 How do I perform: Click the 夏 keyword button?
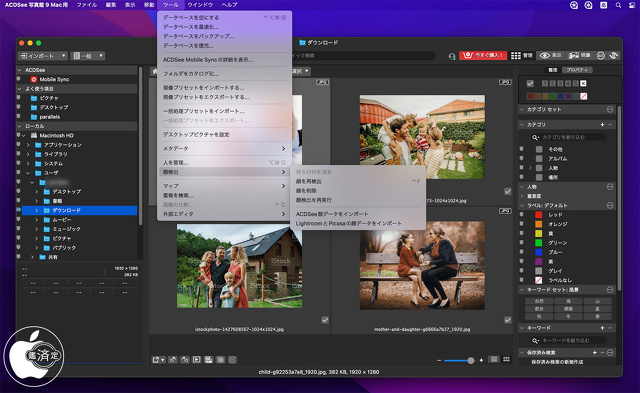coord(597,309)
